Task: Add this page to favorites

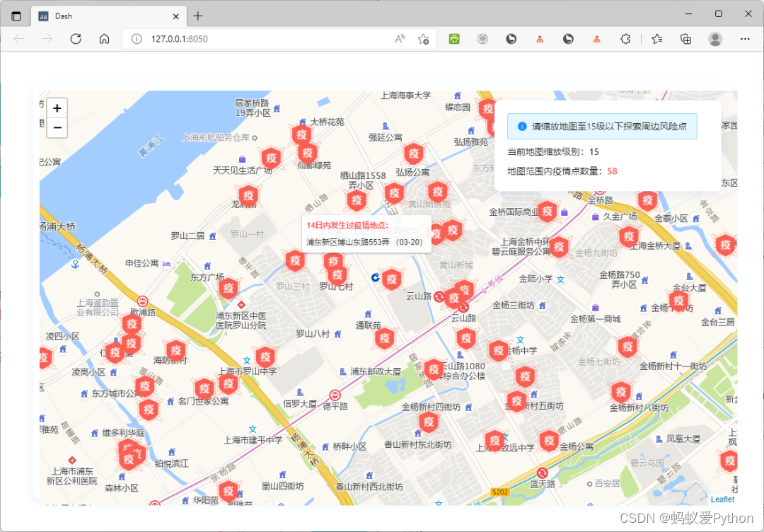Action: coord(424,39)
